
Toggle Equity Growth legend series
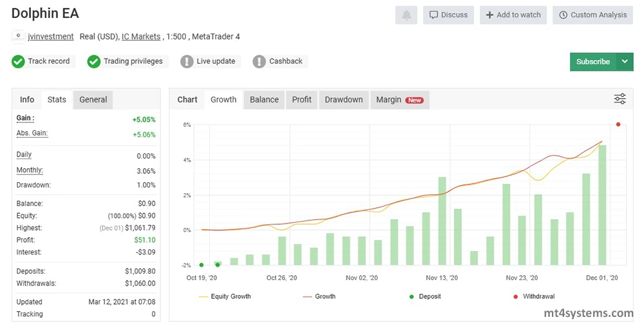[x=224, y=296]
